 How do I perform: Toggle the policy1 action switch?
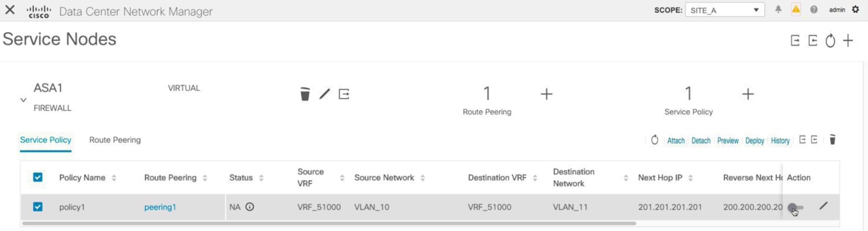796,208
